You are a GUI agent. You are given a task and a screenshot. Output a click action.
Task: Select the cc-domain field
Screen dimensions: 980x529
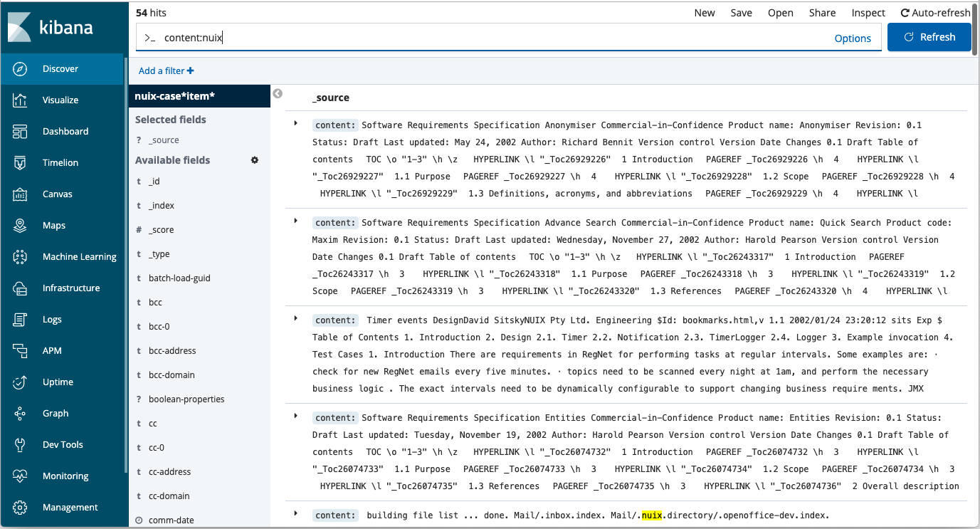click(x=169, y=496)
